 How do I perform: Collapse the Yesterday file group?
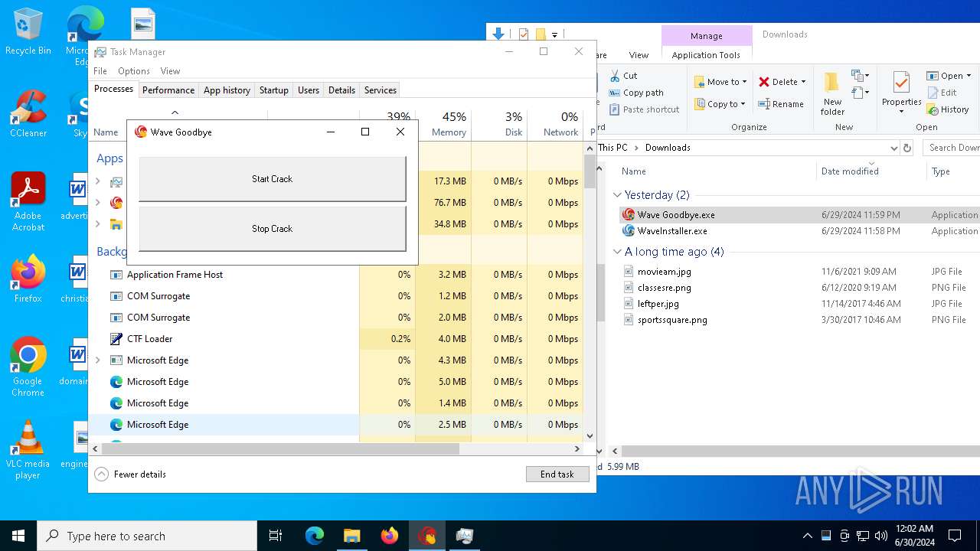[618, 195]
